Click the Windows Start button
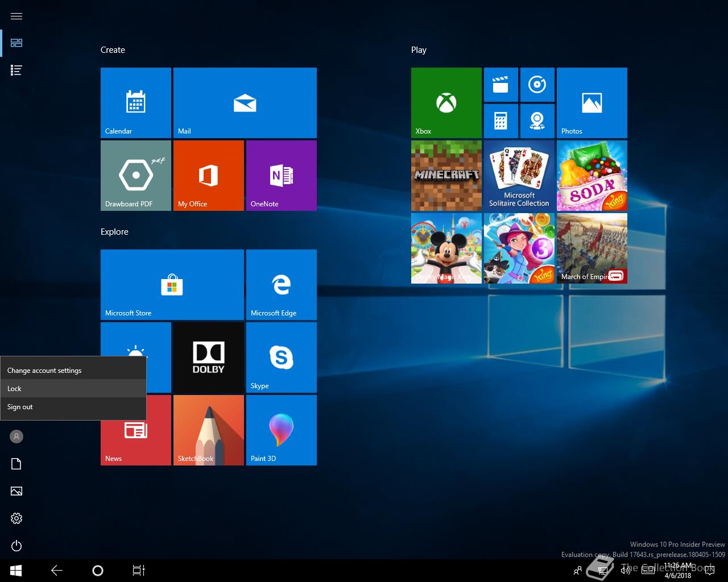Viewport: 728px width, 582px height. click(16, 571)
